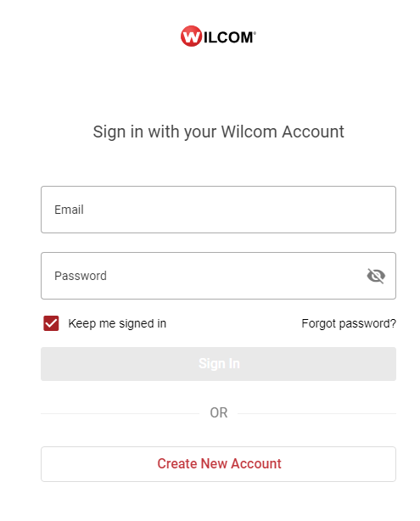Click the divider line right of OR
The height and width of the screenshot is (521, 420).
[317, 414]
